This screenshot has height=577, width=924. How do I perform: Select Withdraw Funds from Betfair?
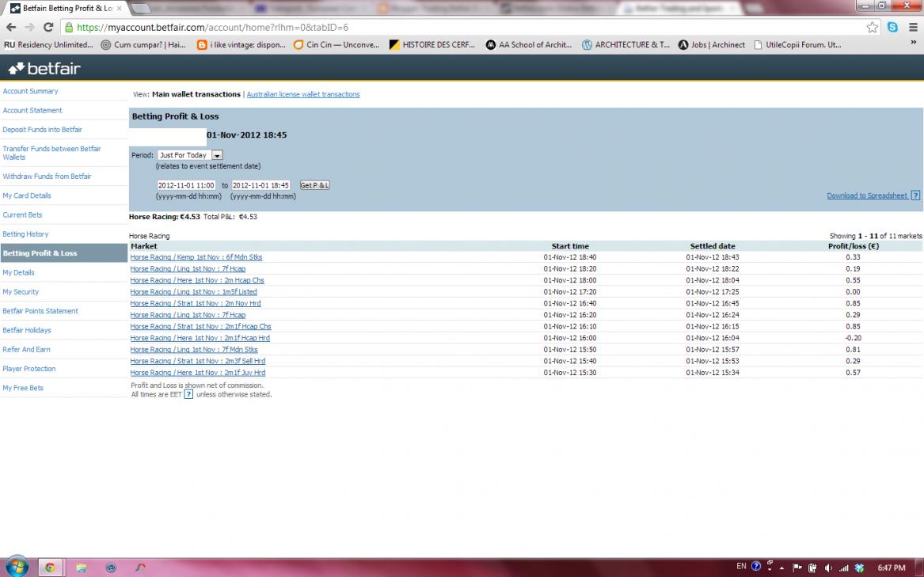(48, 177)
